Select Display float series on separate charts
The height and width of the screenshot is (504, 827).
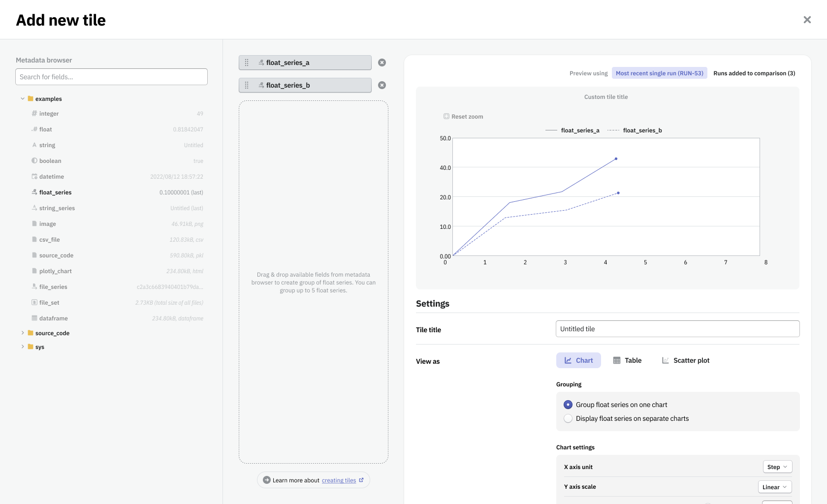coord(568,418)
